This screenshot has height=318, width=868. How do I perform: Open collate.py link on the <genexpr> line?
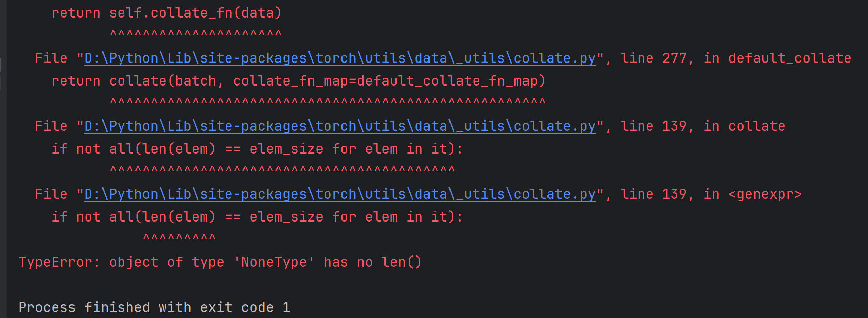pyautogui.click(x=340, y=194)
